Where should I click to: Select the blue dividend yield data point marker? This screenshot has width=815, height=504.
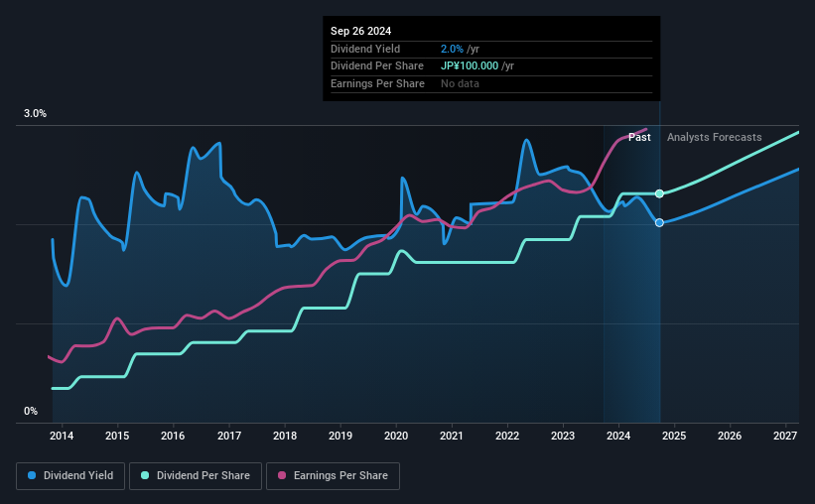click(x=659, y=222)
